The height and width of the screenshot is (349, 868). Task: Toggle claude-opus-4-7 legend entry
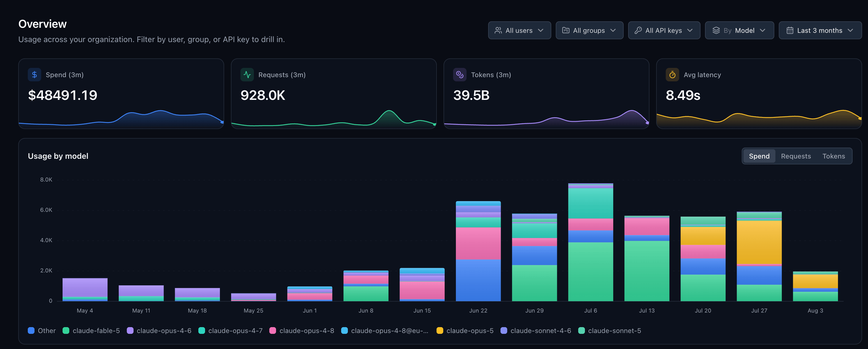pos(231,330)
